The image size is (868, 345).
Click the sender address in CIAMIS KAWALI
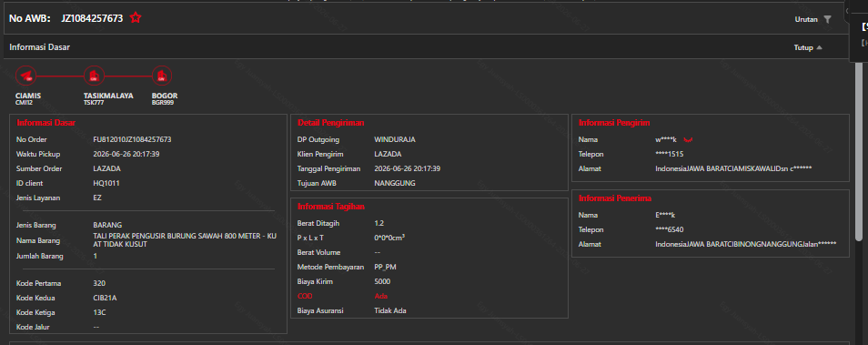pos(733,168)
